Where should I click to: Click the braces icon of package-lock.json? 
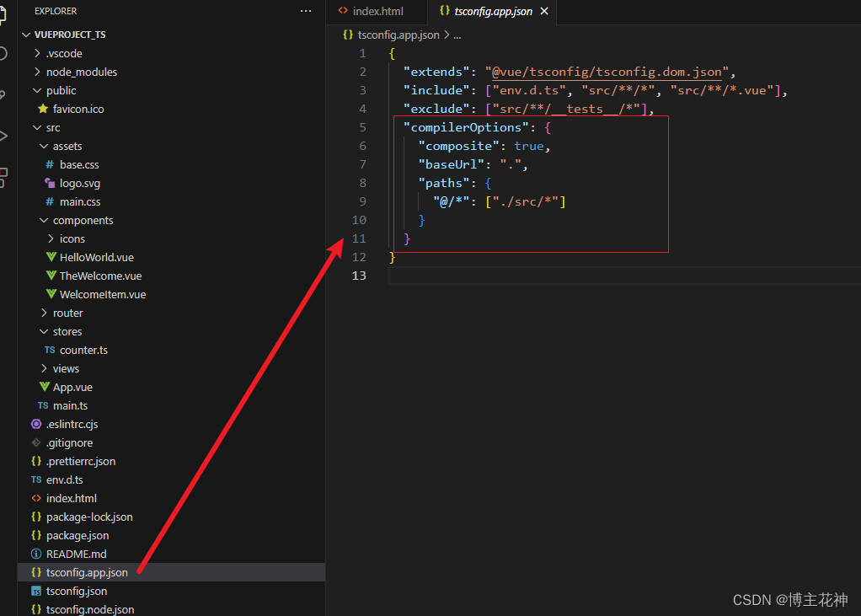(x=36, y=517)
